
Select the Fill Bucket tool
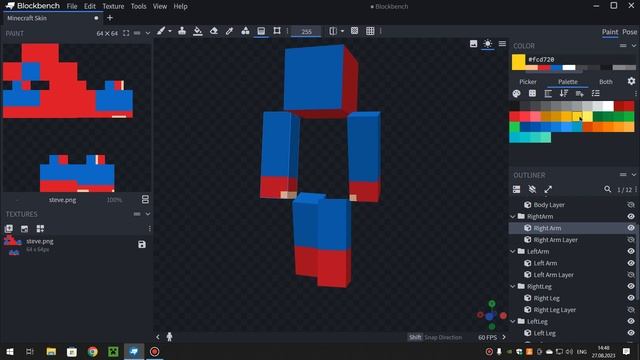point(198,31)
